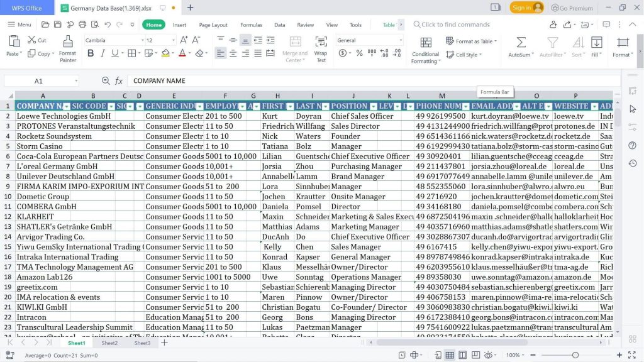Apply percent style to the cell

tap(359, 53)
